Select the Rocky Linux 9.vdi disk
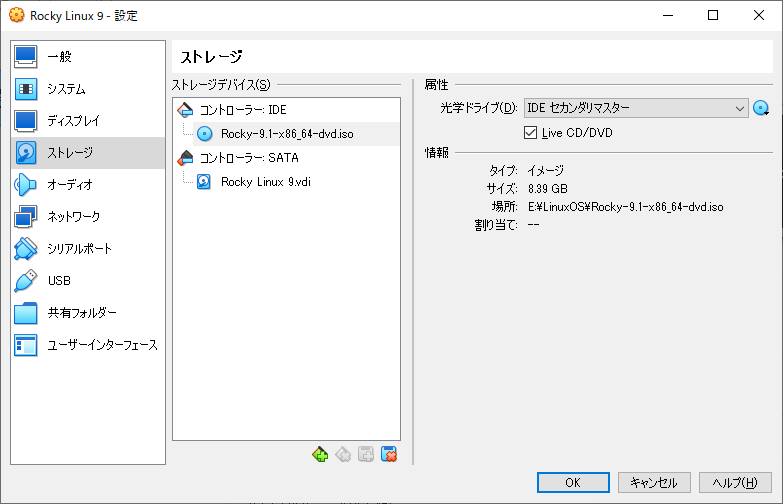The width and height of the screenshot is (783, 504). (x=265, y=181)
